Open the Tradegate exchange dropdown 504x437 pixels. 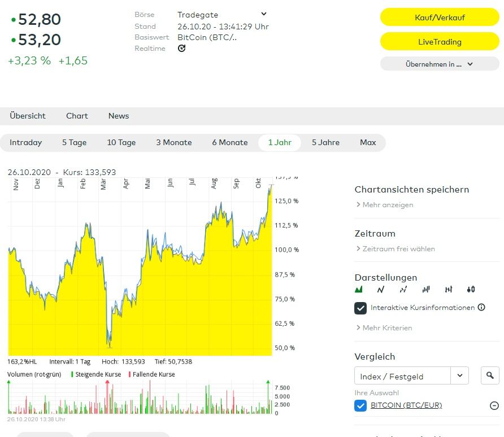click(x=264, y=14)
